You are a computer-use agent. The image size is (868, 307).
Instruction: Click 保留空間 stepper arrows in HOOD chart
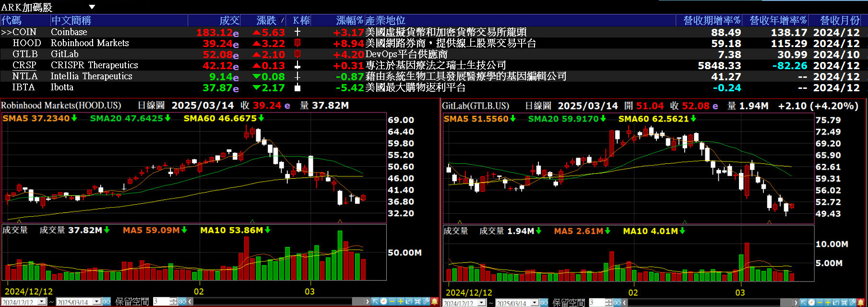pyautogui.click(x=173, y=301)
